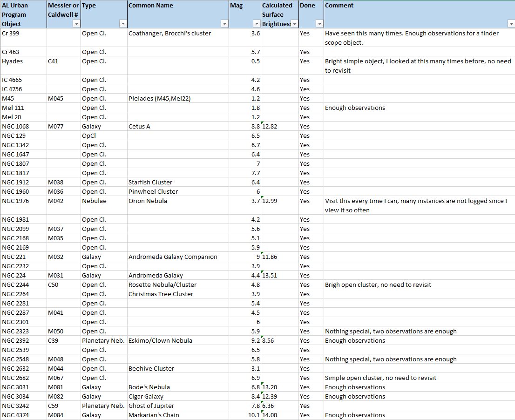515x420 pixels.
Task: Open the Messier or Caldwell # filter dropdown
Action: pos(76,24)
